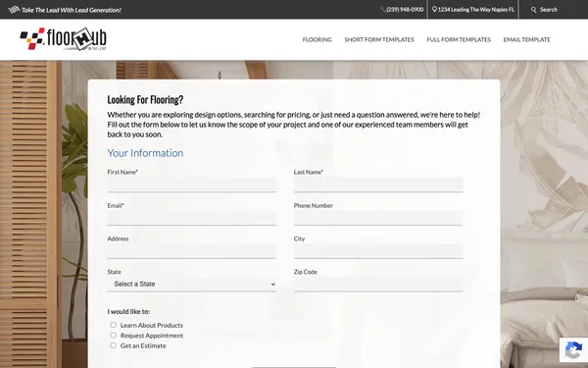The width and height of the screenshot is (588, 368).
Task: Click the Get an Estimate label text
Action: click(143, 345)
